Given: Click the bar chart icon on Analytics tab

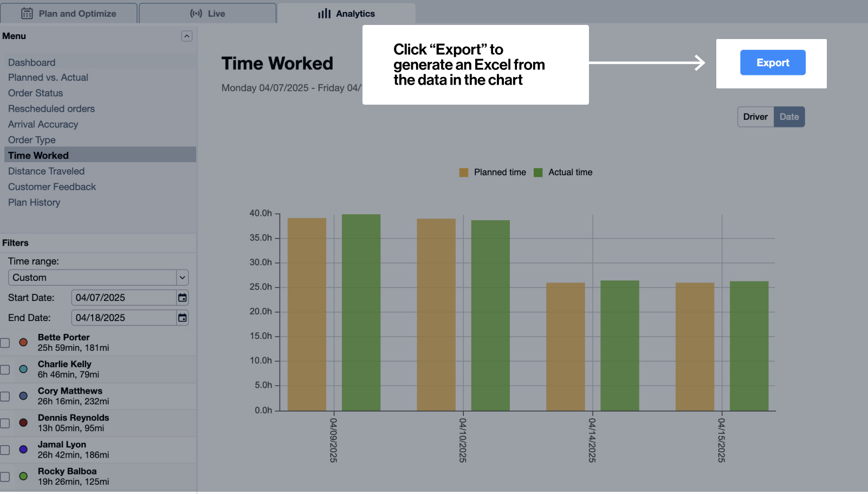Looking at the screenshot, I should pos(325,14).
